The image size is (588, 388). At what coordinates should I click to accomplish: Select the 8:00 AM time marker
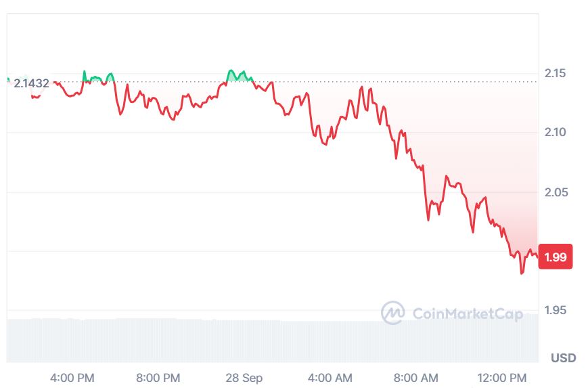tap(415, 377)
